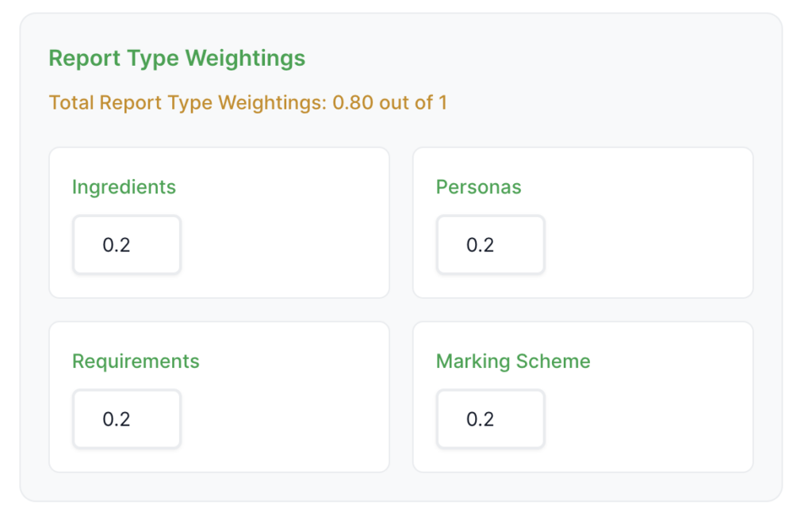Viewport: 812px width, 520px height.
Task: Place cursor on 0.2 value in Personas
Action: pos(480,245)
